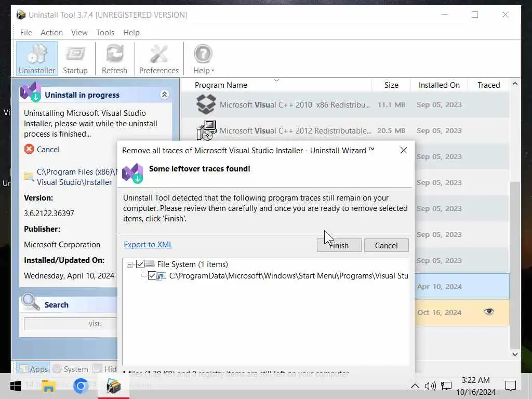Open the taskbar clock showing 3:22 AM
Viewport: 532px width, 399px height.
click(476, 386)
